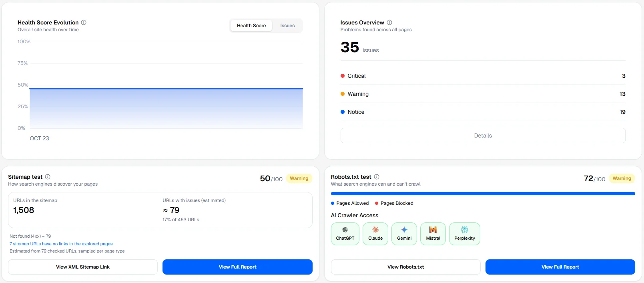Click the 'Estimated from 79 checked URLs' note
Screen dimensions: 644x283
coord(67,251)
